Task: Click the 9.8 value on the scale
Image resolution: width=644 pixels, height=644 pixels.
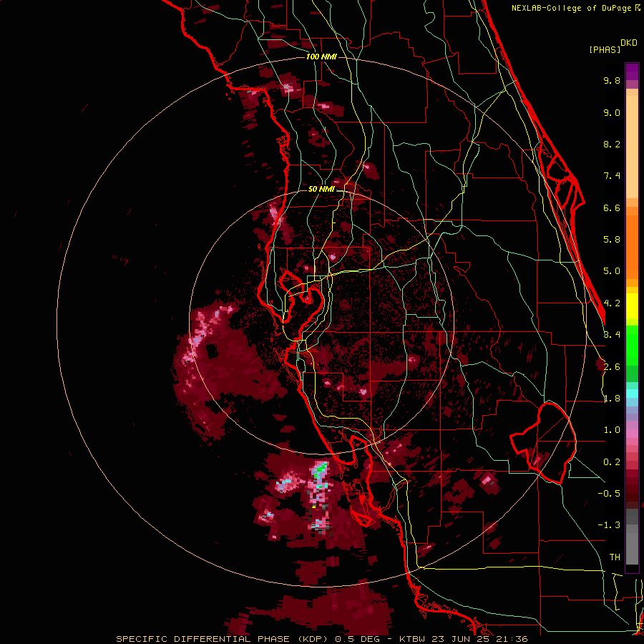Action: [x=612, y=80]
